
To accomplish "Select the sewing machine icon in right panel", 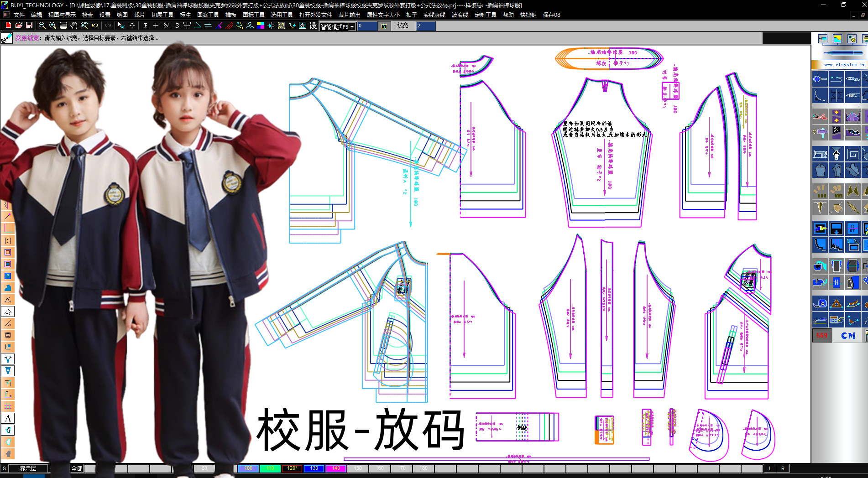I will (x=820, y=154).
